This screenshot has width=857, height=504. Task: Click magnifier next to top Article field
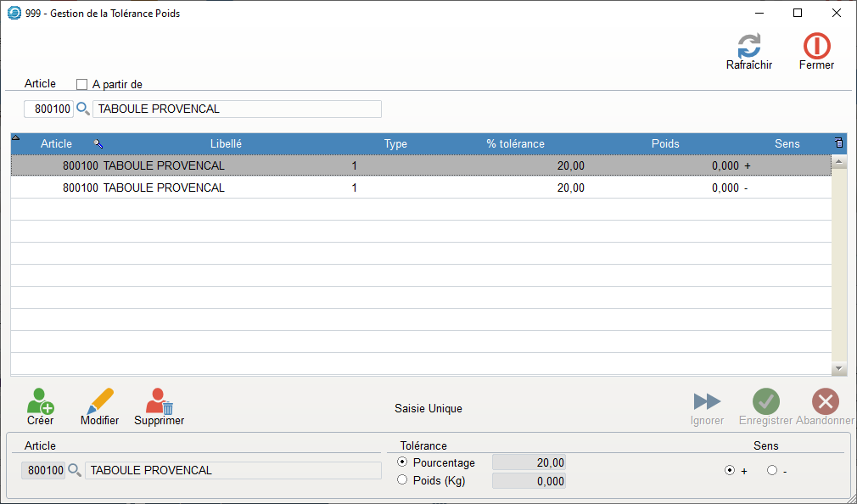(x=83, y=109)
